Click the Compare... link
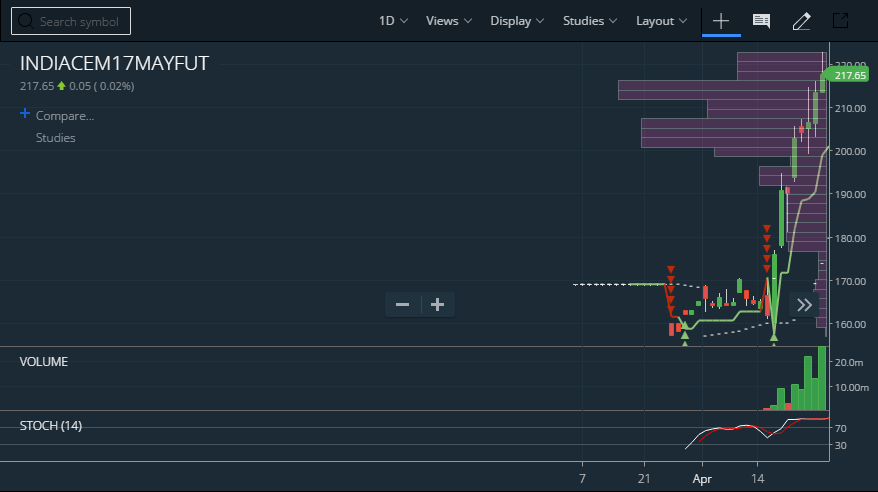Image resolution: width=878 pixels, height=492 pixels. 65,116
